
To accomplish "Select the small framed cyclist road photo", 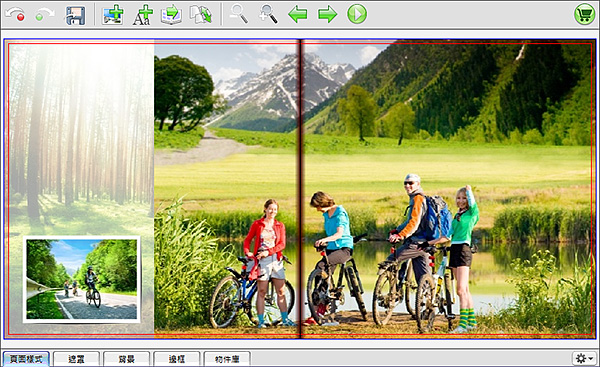I will point(82,279).
